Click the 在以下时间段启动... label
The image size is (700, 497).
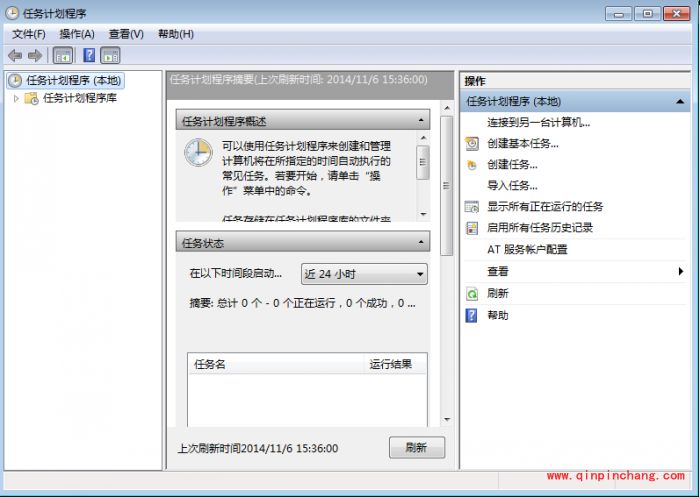236,273
